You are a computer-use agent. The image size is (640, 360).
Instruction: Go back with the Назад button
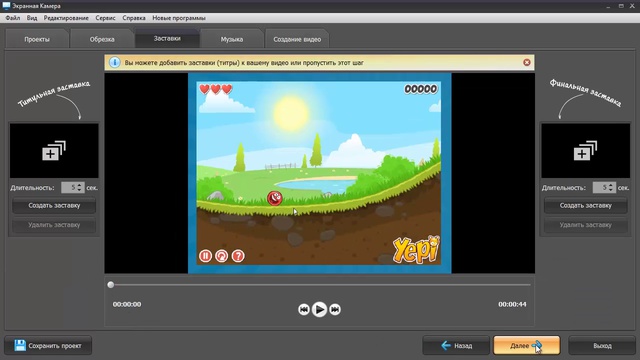coord(456,346)
